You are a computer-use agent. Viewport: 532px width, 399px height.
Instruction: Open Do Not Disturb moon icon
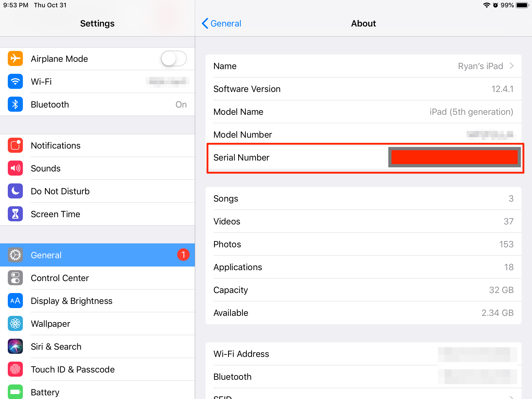(15, 191)
